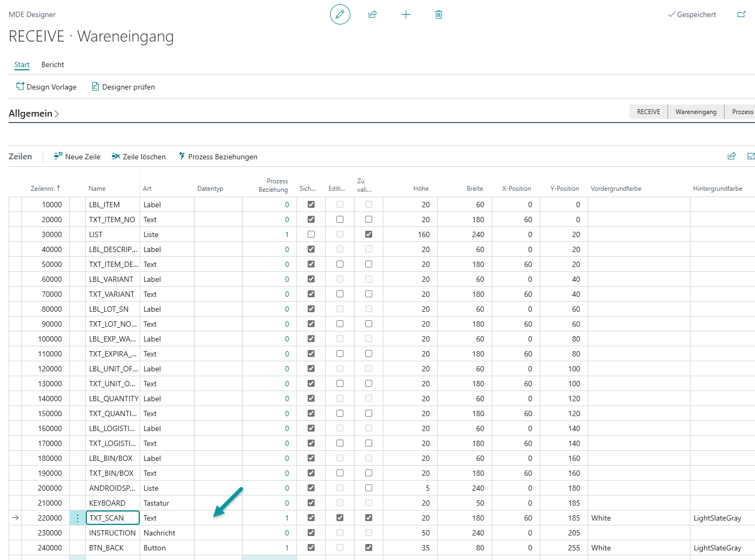
Task: Expand the Allgemein section
Action: (34, 113)
